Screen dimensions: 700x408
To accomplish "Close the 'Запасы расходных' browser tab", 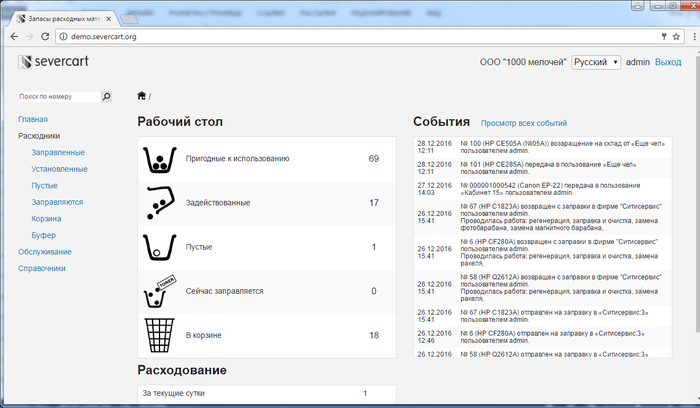I will (108, 19).
